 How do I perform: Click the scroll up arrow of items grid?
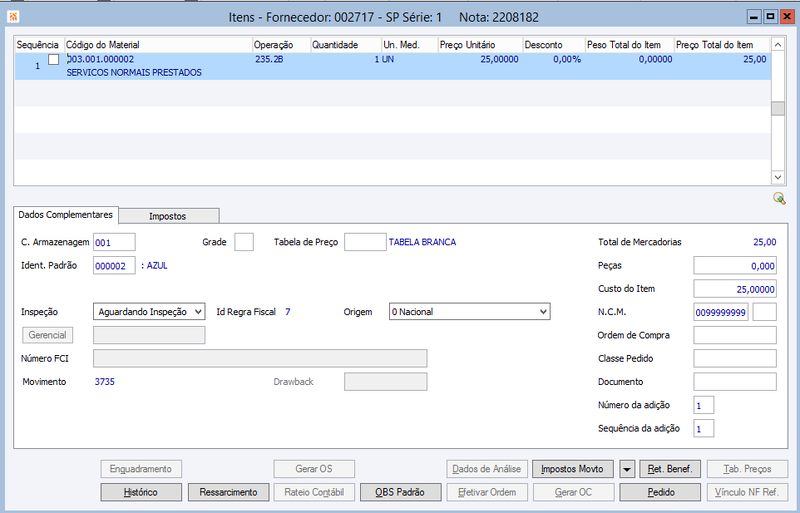(x=778, y=45)
